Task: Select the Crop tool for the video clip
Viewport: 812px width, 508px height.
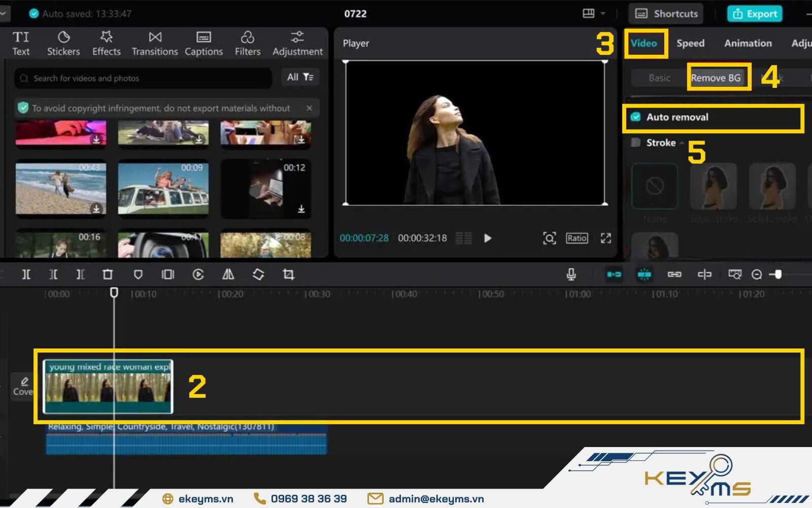Action: point(289,274)
